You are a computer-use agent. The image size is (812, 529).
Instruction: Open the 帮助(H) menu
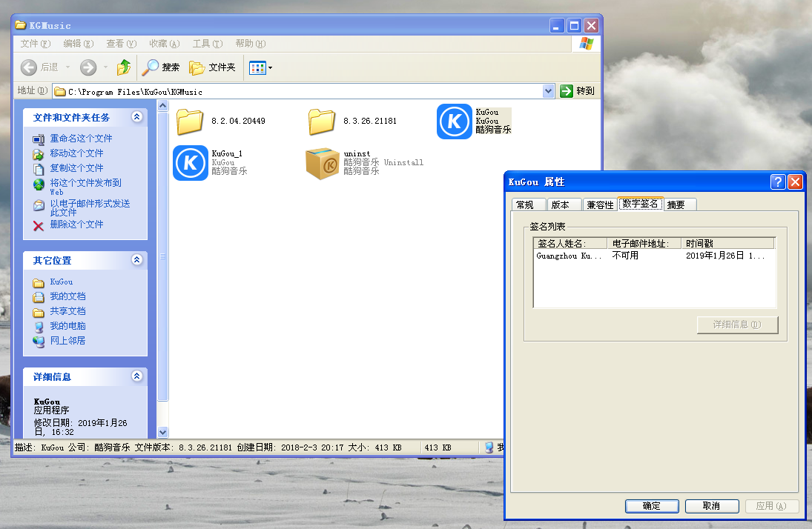250,44
